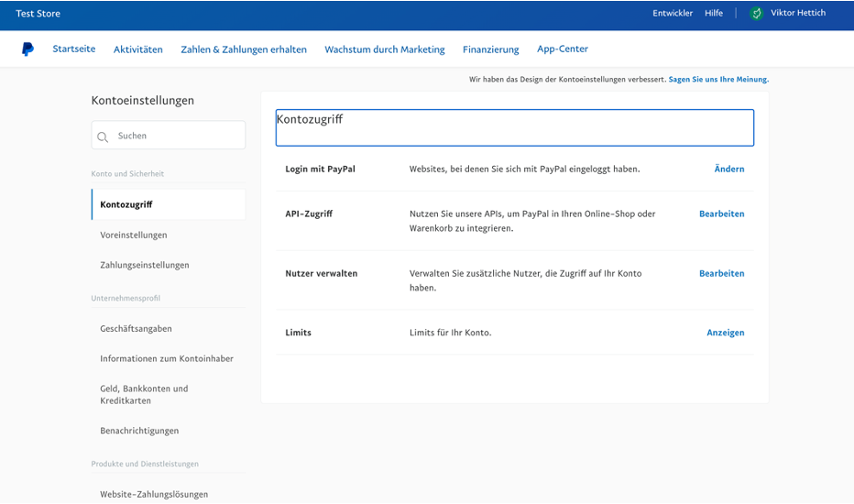Image resolution: width=854 pixels, height=504 pixels.
Task: Open Zahlungseinstellungen in sidebar
Action: pos(145,266)
